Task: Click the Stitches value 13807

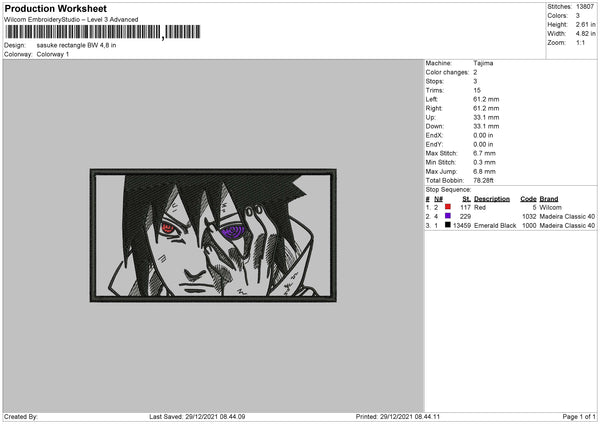Action: (585, 7)
